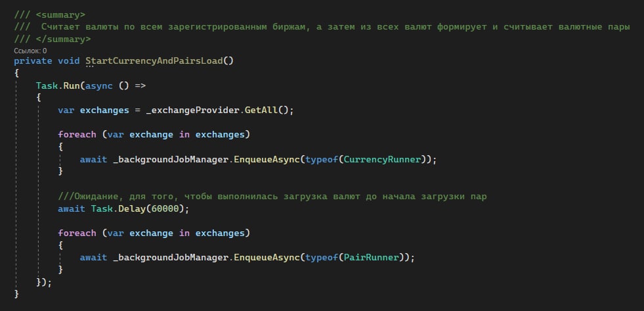
Task: Click 'EnqueueAsync' in the CurrencyRunner line
Action: pyautogui.click(x=267, y=159)
